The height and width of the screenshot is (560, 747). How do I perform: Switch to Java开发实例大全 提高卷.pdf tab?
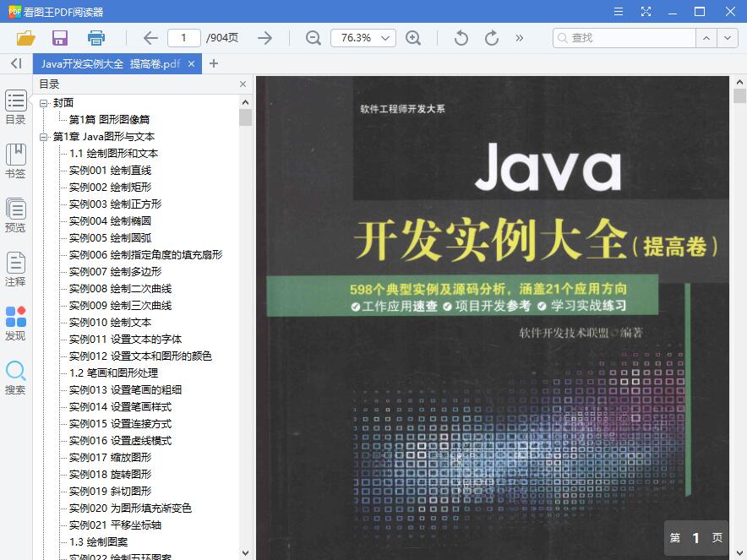111,64
